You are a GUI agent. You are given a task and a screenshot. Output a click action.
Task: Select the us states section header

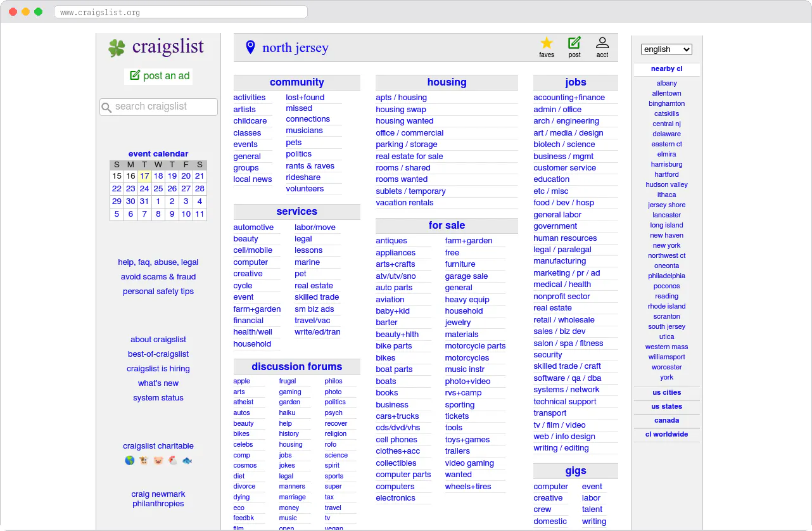(666, 406)
